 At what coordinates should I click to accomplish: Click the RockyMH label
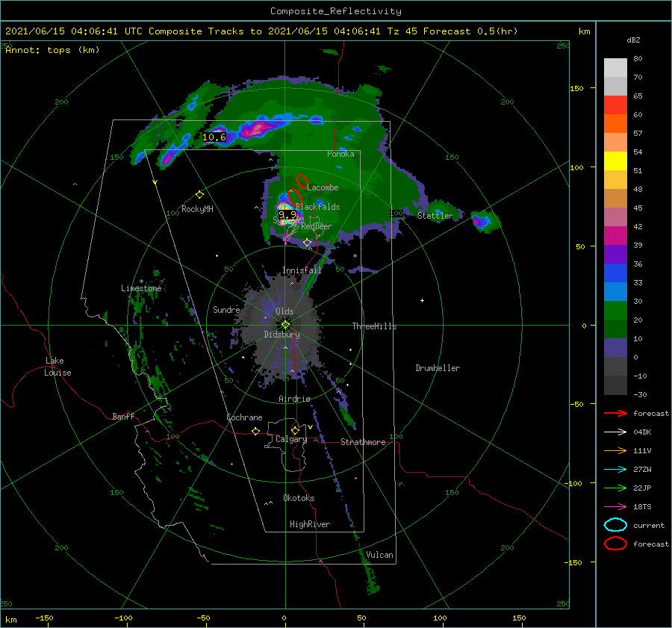coord(197,209)
